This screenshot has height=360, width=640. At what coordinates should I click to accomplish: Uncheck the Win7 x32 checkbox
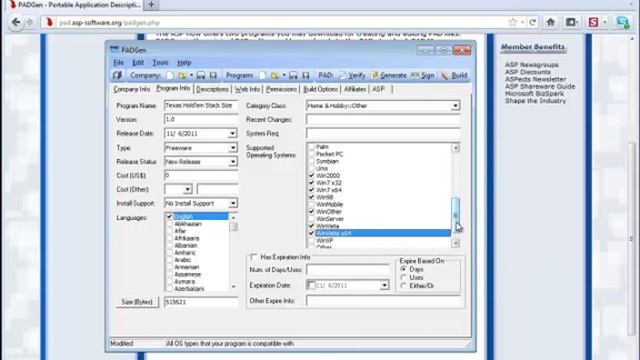coord(311,183)
